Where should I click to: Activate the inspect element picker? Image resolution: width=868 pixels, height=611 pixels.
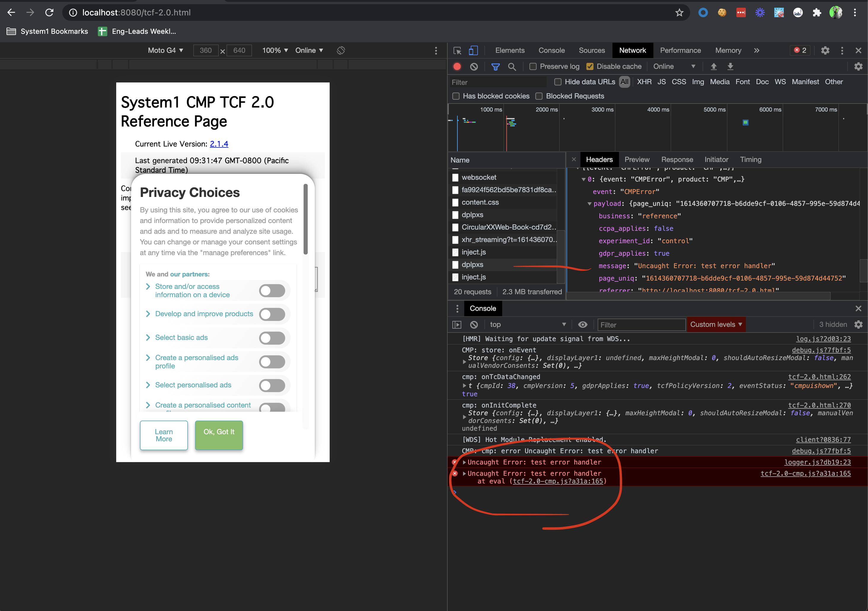coord(457,50)
